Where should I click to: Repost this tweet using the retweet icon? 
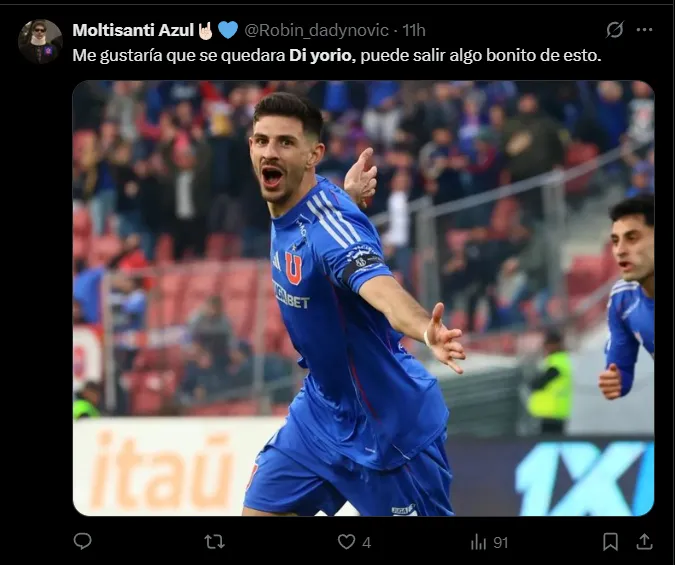point(214,542)
